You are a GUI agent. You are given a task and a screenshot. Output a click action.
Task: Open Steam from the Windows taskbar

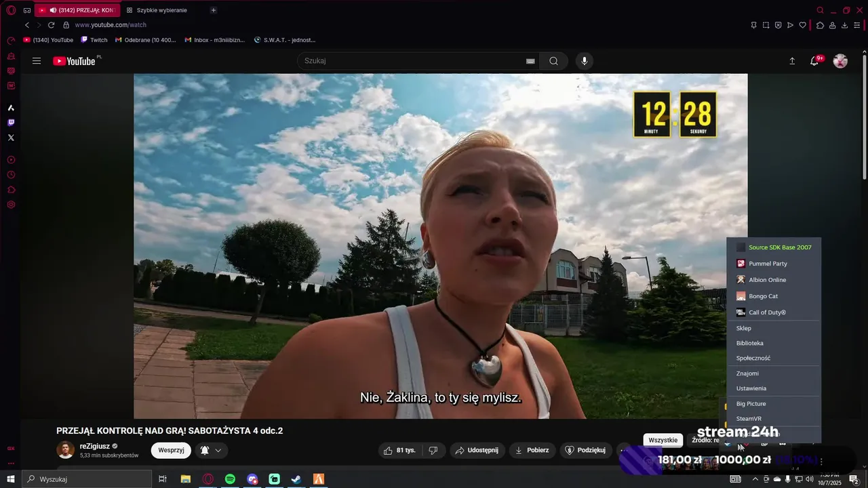click(x=296, y=479)
